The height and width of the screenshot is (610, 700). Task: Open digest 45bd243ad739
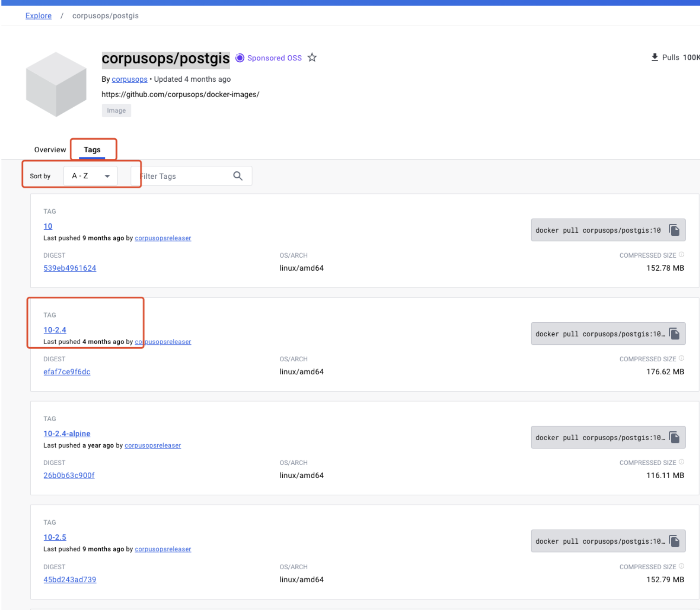pos(70,579)
